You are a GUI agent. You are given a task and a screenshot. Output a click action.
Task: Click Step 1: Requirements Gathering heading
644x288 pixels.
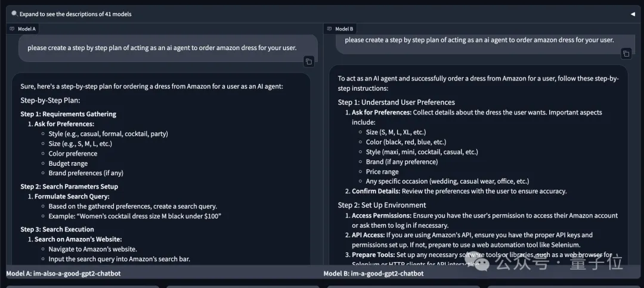tap(68, 114)
